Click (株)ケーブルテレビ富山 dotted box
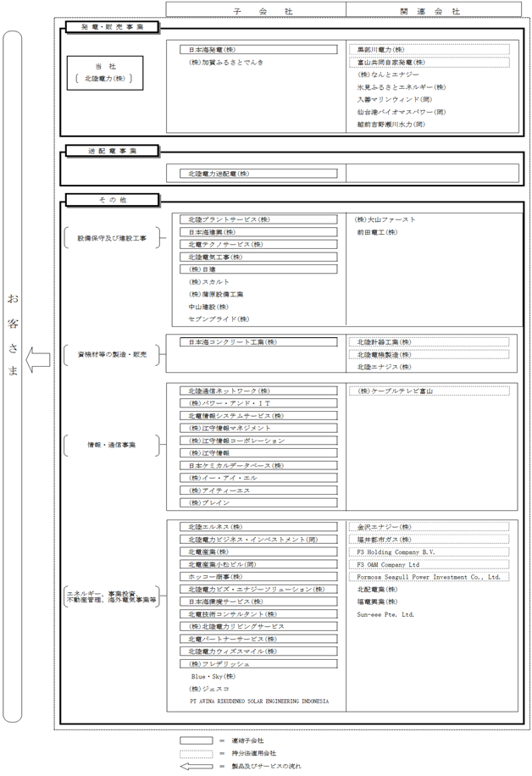Image resolution: width=532 pixels, height=776 pixels. (429, 391)
